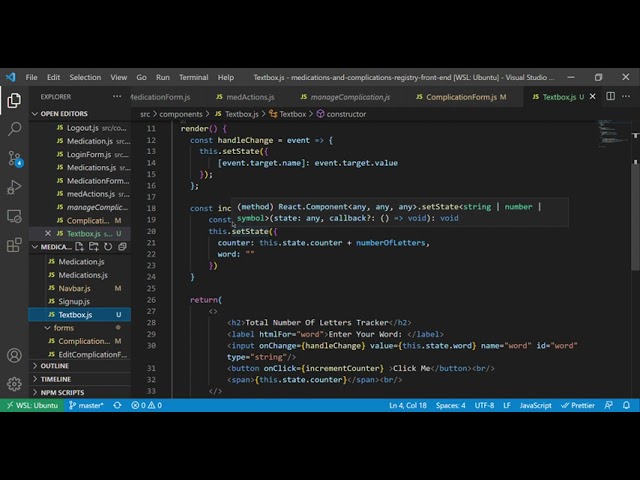The width and height of the screenshot is (640, 480).
Task: Expand the NPM Scripts section
Action: pos(80,392)
